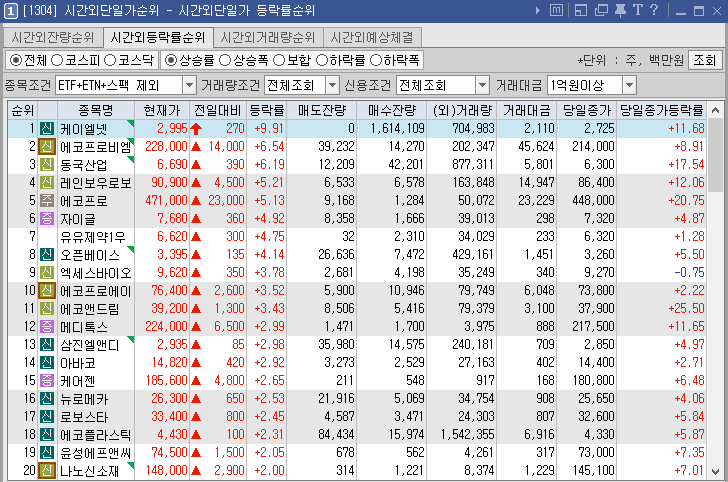Click the 신 badge icon for 레인보우로보

(46, 182)
